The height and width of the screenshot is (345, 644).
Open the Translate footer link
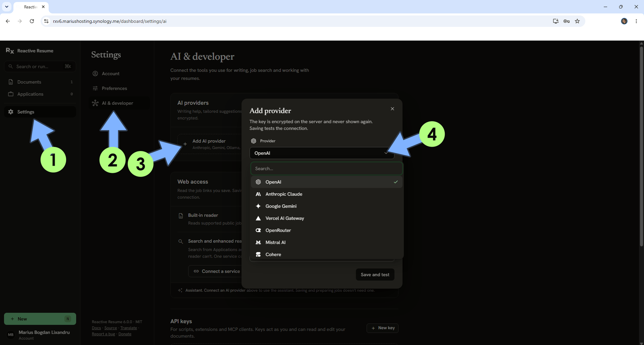[x=128, y=328]
